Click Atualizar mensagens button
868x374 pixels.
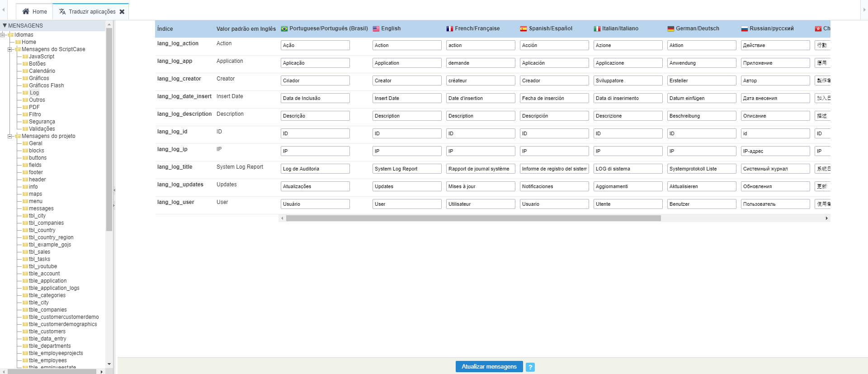489,366
